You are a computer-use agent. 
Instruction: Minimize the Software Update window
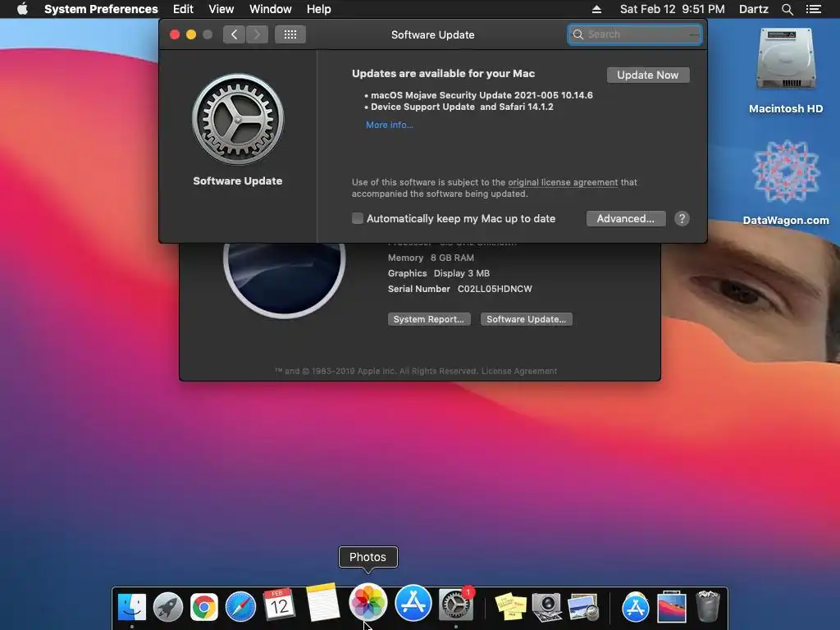coord(190,34)
